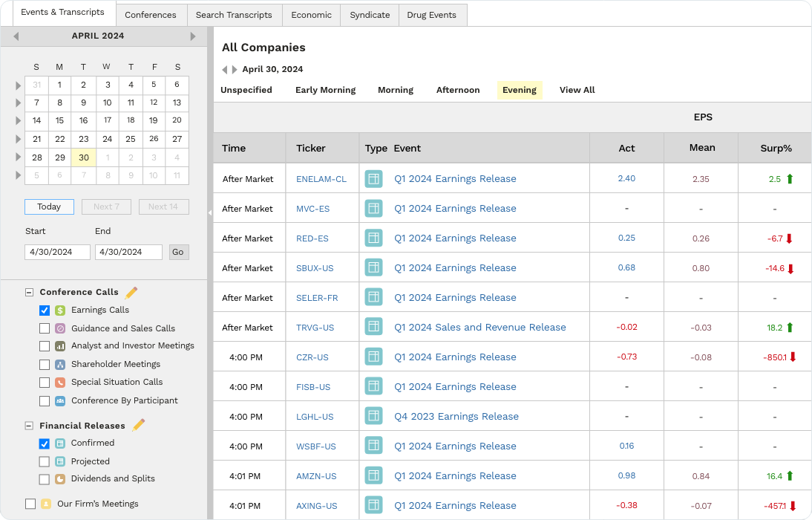
Task: Click the Analyst and Investor Meetings icon
Action: [x=60, y=346]
